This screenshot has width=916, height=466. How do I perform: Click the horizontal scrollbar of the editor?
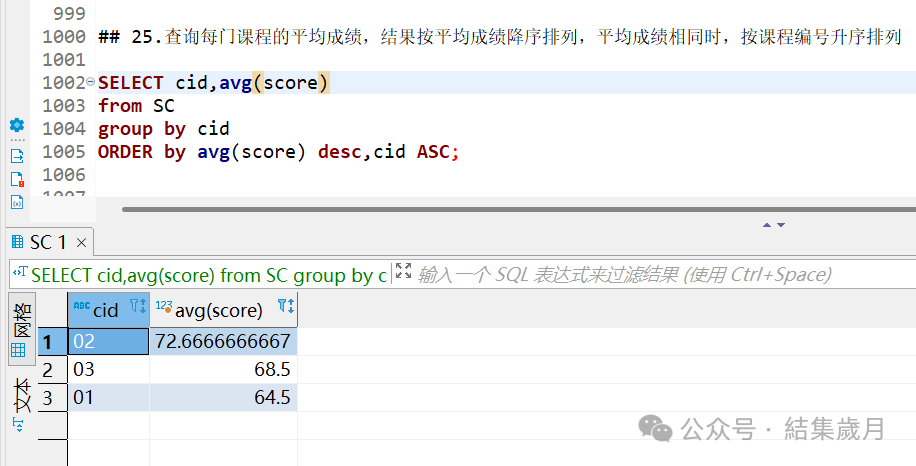click(x=519, y=209)
